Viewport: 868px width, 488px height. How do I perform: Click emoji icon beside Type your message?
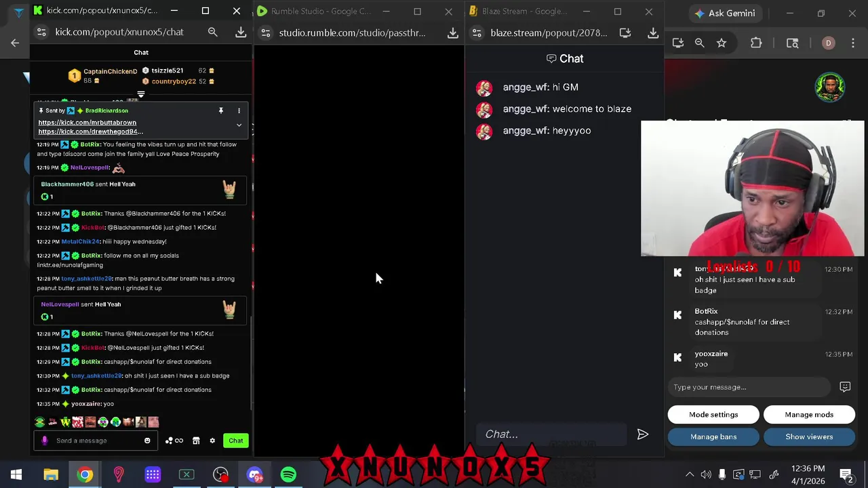(x=845, y=387)
